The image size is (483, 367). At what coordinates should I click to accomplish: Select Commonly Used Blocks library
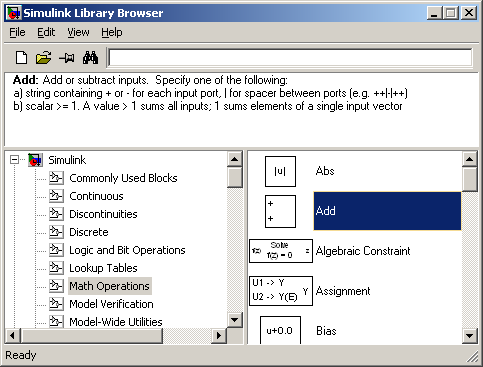point(123,178)
